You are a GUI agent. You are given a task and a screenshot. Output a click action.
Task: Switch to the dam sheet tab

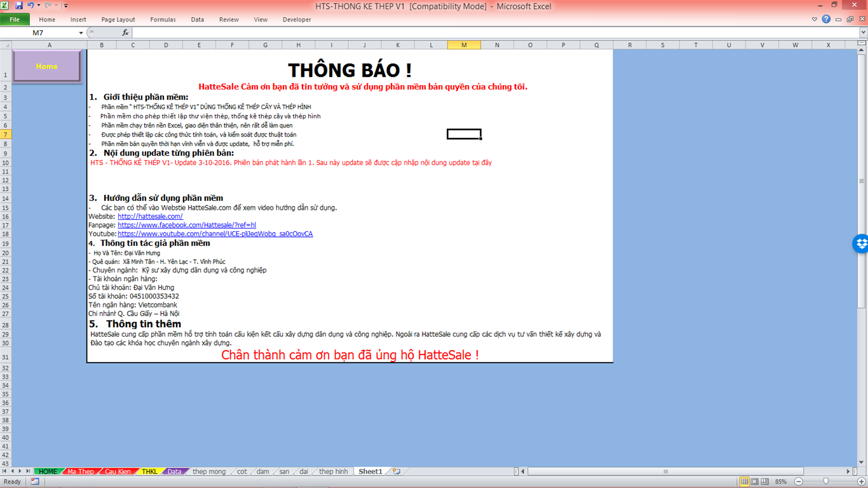pyautogui.click(x=263, y=471)
